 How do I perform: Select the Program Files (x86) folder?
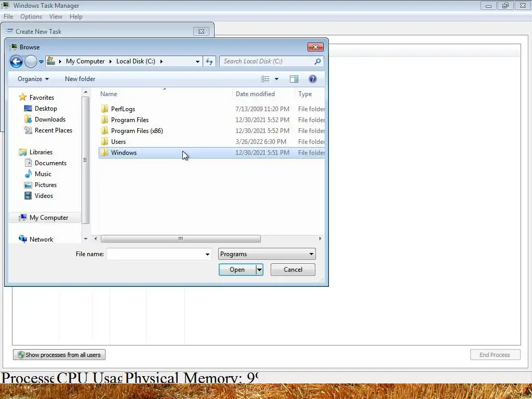pyautogui.click(x=137, y=130)
